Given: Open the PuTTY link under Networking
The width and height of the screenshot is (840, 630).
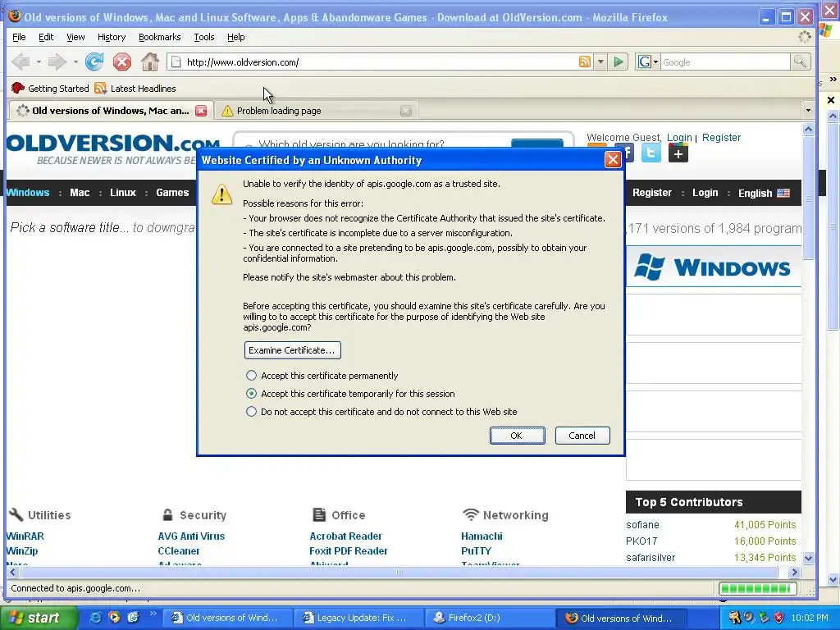Looking at the screenshot, I should 477,550.
